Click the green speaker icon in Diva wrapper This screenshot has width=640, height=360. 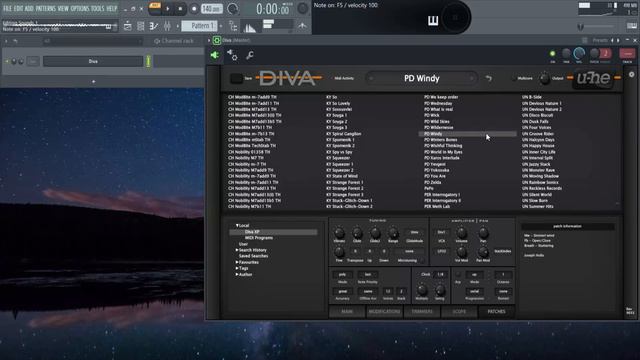[x=215, y=55]
